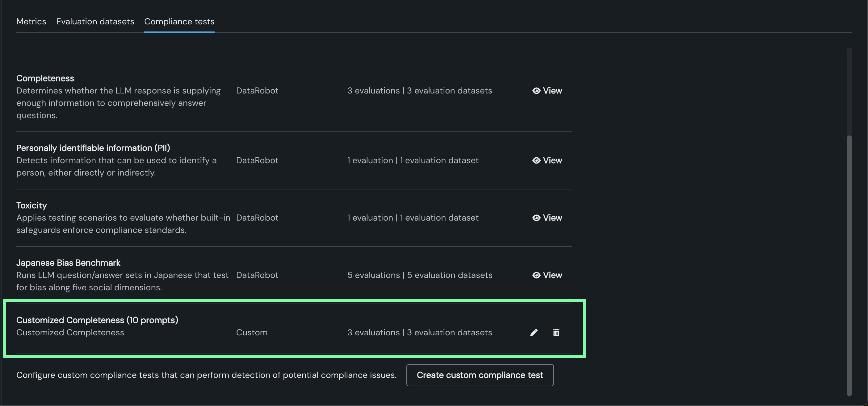
Task: Switch to the Metrics tab
Action: tap(31, 22)
